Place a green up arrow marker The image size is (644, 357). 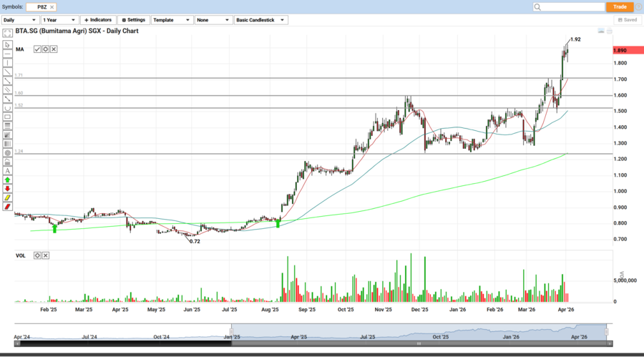pos(7,180)
